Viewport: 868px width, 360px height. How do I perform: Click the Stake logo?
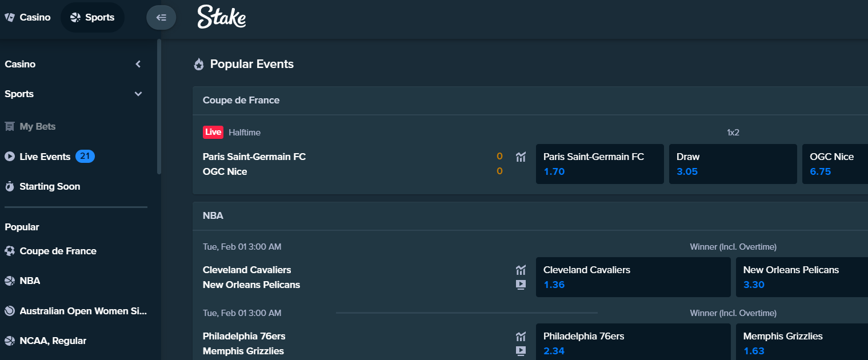pyautogui.click(x=222, y=17)
